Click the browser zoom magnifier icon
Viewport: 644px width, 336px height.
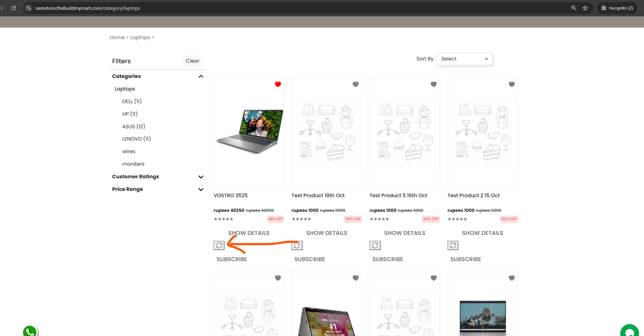(x=574, y=8)
